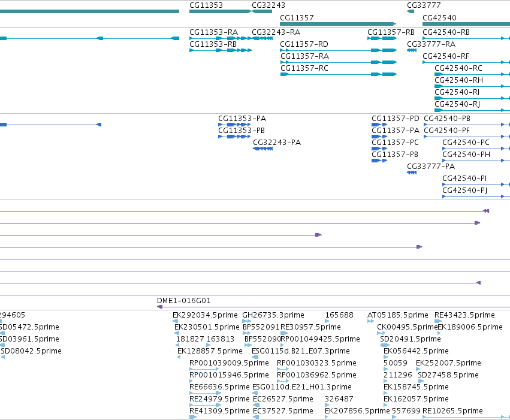
Task: Select protein CG42540-PH
Action: (466, 155)
